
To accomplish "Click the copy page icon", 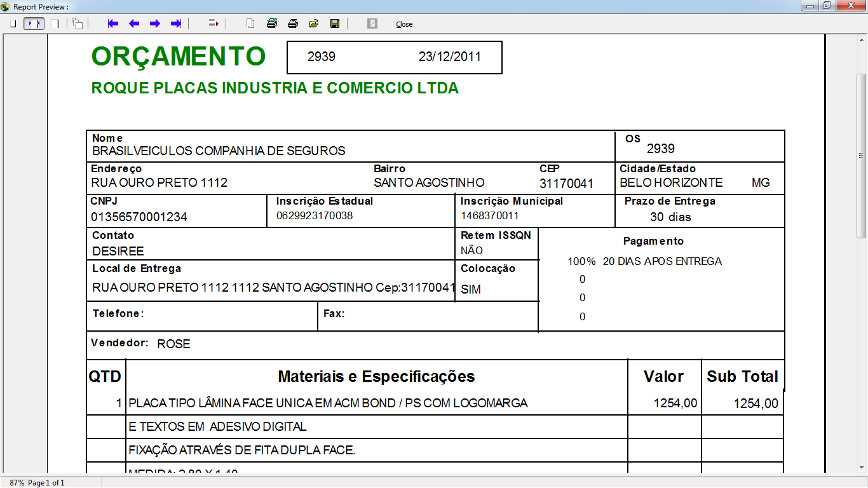I will coord(251,24).
